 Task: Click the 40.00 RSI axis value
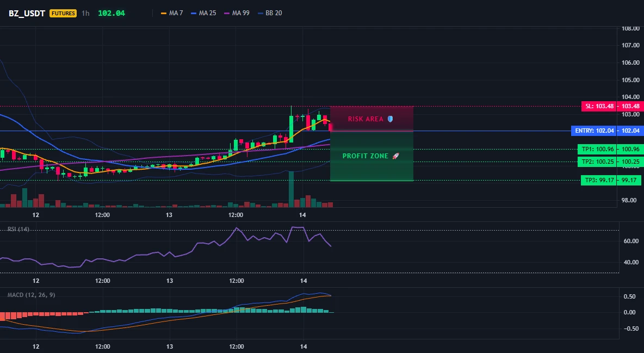pyautogui.click(x=631, y=262)
